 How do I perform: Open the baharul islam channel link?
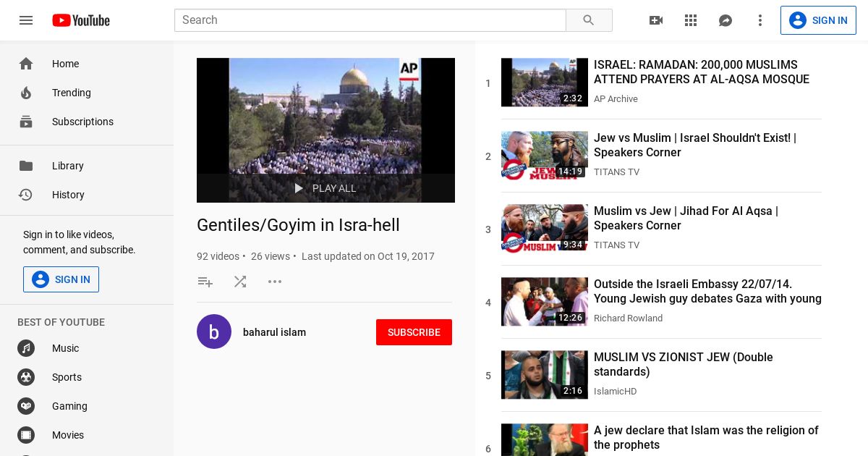tap(274, 332)
